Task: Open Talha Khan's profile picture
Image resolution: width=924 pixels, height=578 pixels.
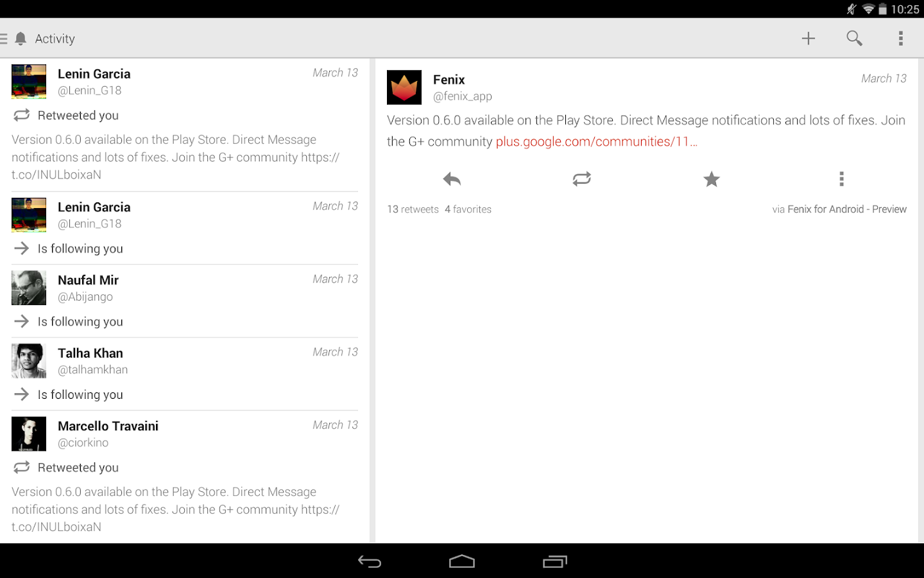Action: (29, 361)
